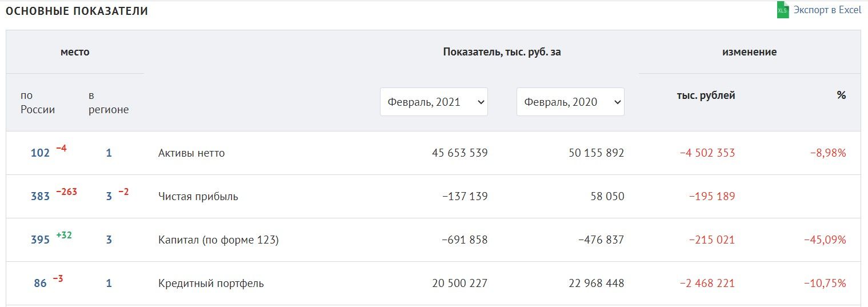Open the Февраль, 2021 period dropdown
This screenshot has height=307, width=868.
click(434, 102)
